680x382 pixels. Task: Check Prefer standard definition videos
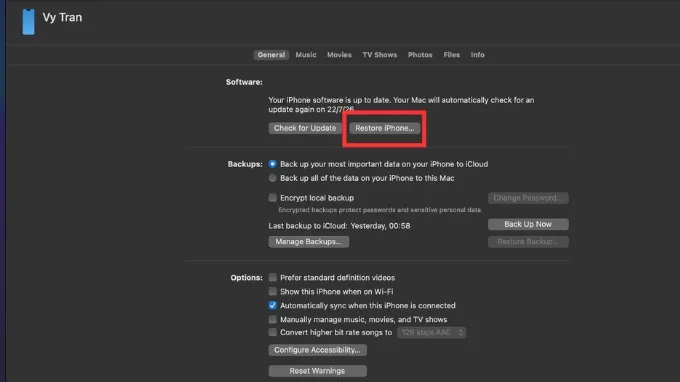click(x=272, y=277)
